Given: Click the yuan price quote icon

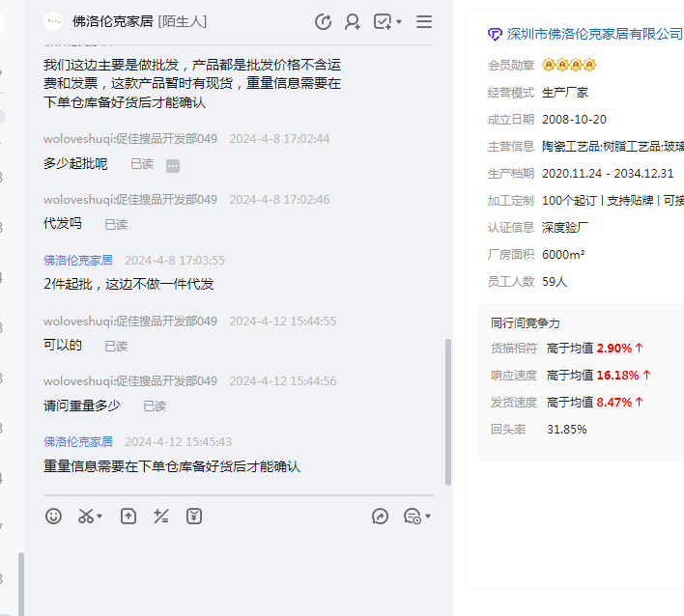Looking at the screenshot, I should tap(194, 517).
